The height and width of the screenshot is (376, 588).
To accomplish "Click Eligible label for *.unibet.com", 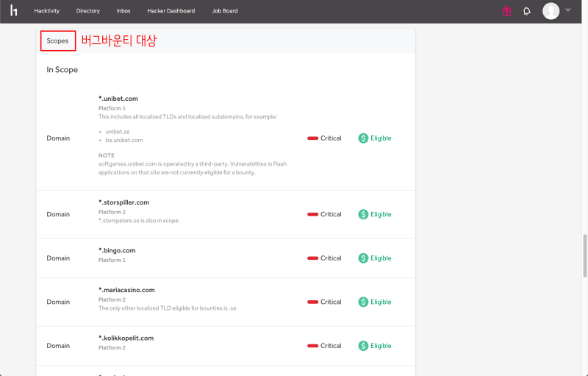I will 381,138.
